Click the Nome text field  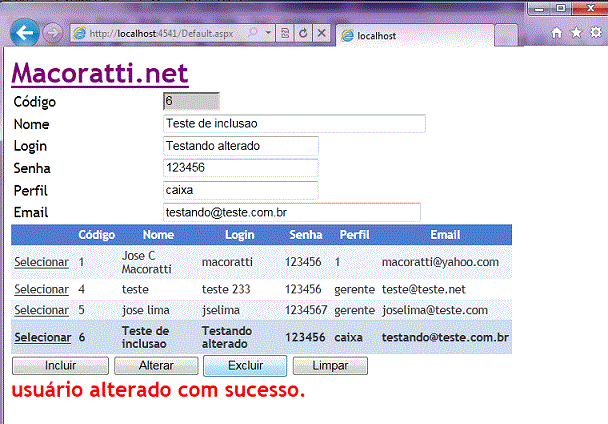tap(294, 124)
